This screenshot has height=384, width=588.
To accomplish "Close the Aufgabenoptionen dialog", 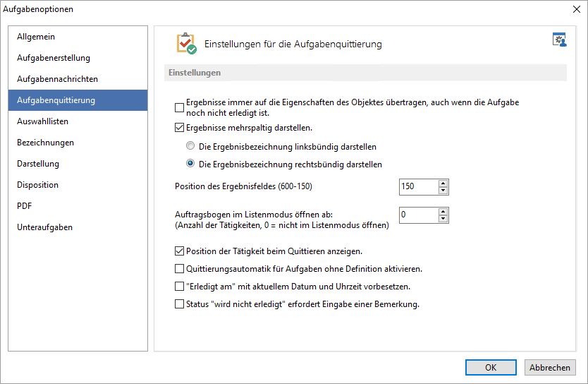I will pos(577,9).
